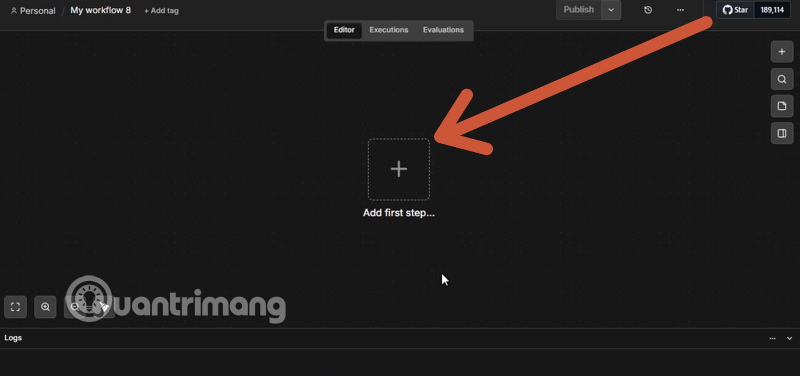Screen dimensions: 800x376
Task: Open the add node plus panel button
Action: pyautogui.click(x=782, y=52)
